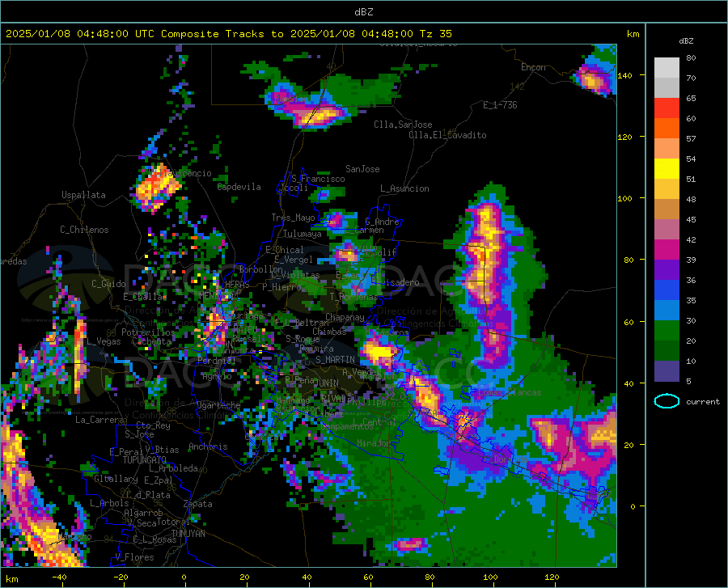Click the 'La_Carrera' map label

pos(99,420)
